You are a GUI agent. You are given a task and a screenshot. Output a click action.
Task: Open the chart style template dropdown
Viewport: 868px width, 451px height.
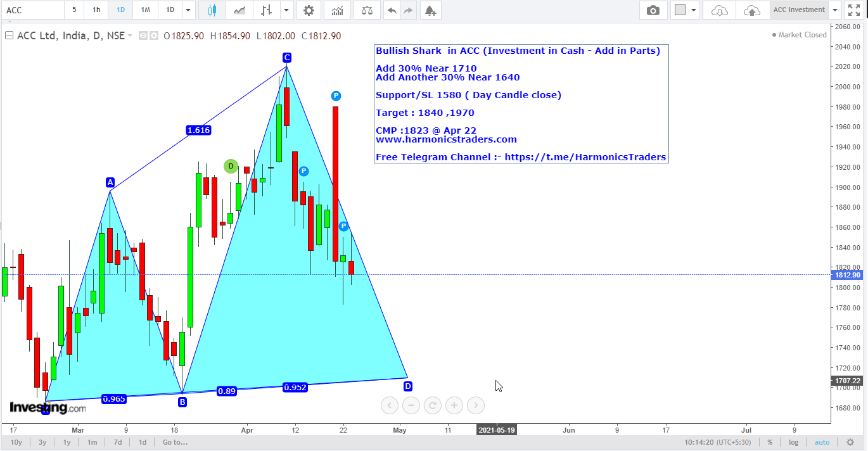coord(694,10)
